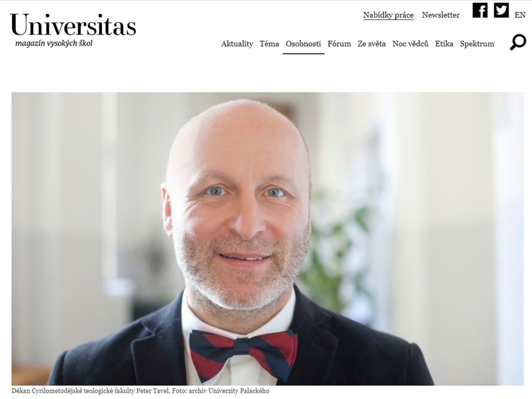Click the photo caption about Peter Tavel
532x399 pixels.
pos(140,391)
